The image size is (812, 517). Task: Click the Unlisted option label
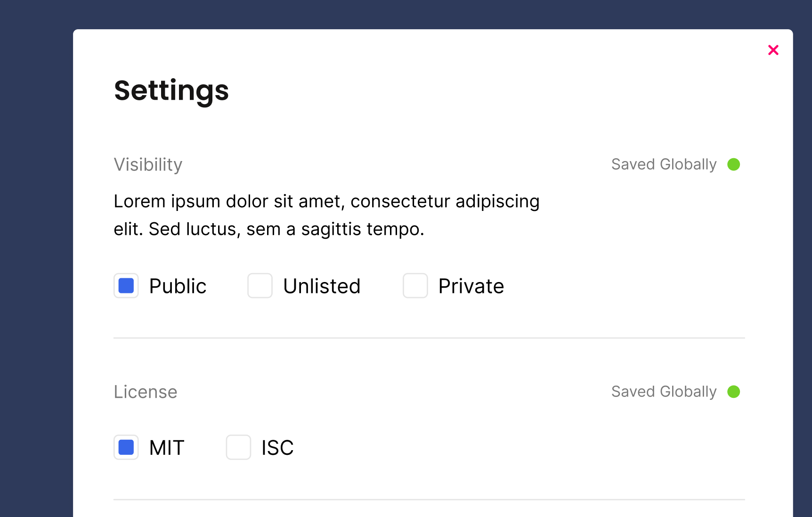[x=322, y=286]
